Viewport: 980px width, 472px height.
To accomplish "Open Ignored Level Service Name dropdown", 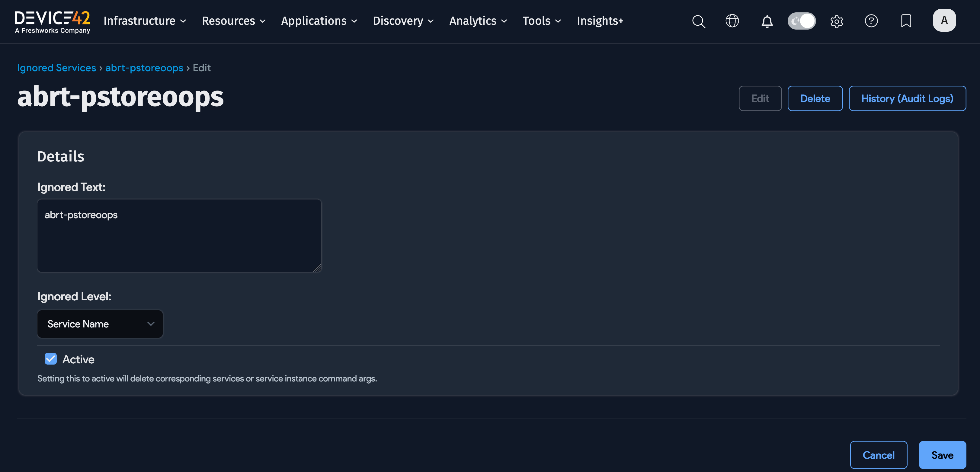I will pos(100,324).
